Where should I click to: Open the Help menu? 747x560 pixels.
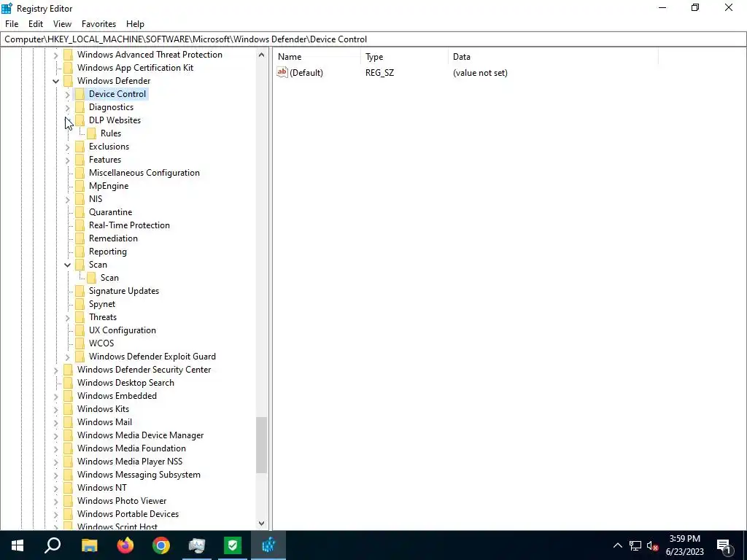(x=135, y=24)
